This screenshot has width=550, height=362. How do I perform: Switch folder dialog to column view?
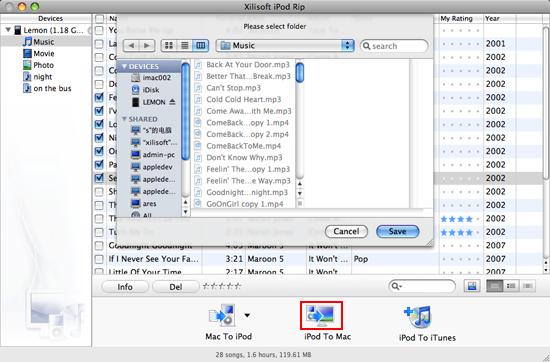pos(201,45)
